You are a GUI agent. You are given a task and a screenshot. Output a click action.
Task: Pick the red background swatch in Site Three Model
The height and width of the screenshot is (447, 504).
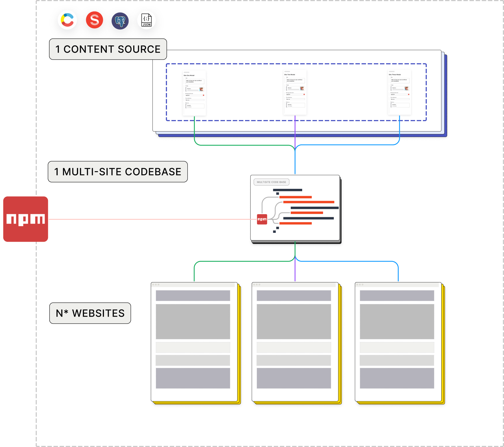(x=409, y=94)
